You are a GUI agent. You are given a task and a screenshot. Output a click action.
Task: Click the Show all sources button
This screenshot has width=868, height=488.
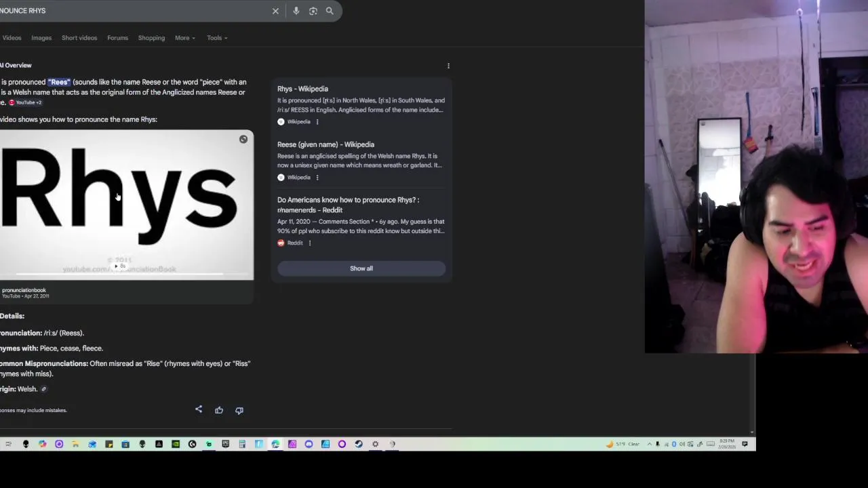(361, 268)
